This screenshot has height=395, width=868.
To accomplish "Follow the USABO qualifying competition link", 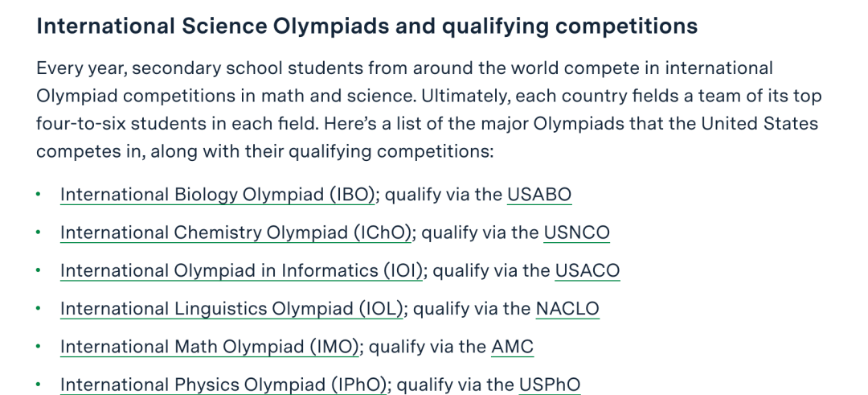I will tap(539, 195).
